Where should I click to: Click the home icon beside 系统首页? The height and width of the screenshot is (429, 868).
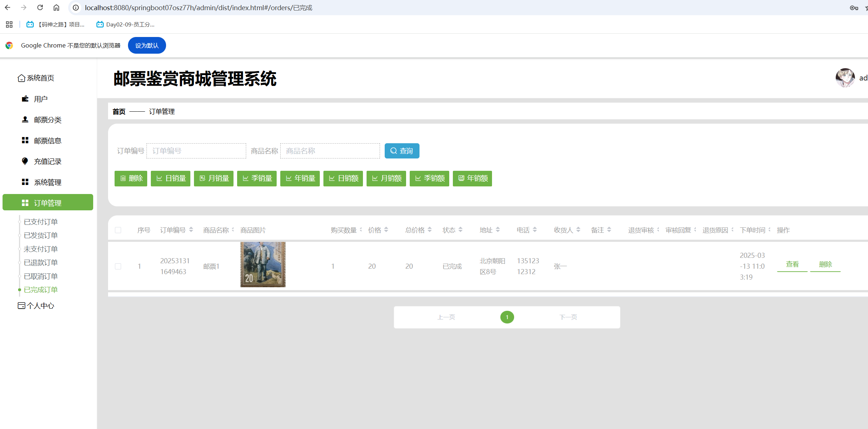tap(21, 78)
